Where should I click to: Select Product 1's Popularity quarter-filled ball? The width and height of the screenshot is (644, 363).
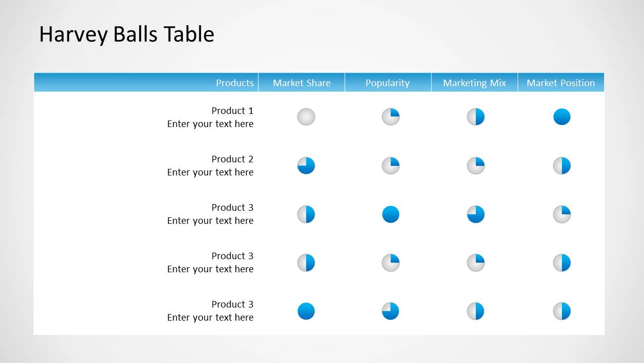pyautogui.click(x=391, y=117)
